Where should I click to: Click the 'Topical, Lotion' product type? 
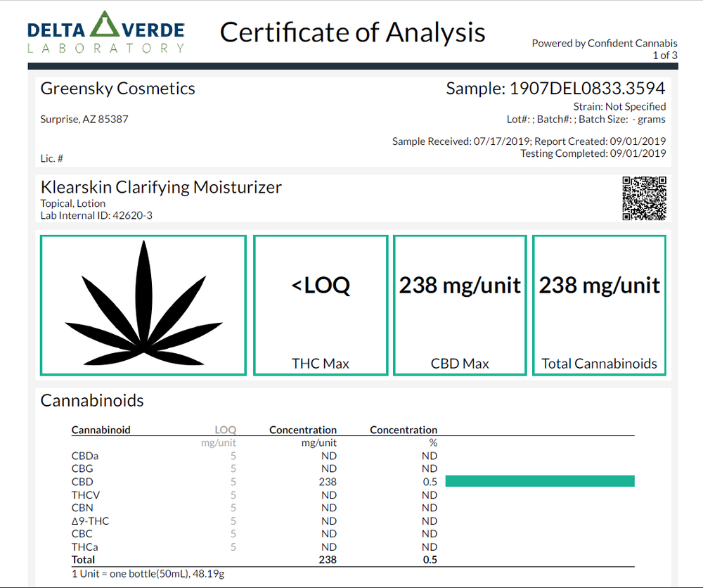pyautogui.click(x=73, y=204)
